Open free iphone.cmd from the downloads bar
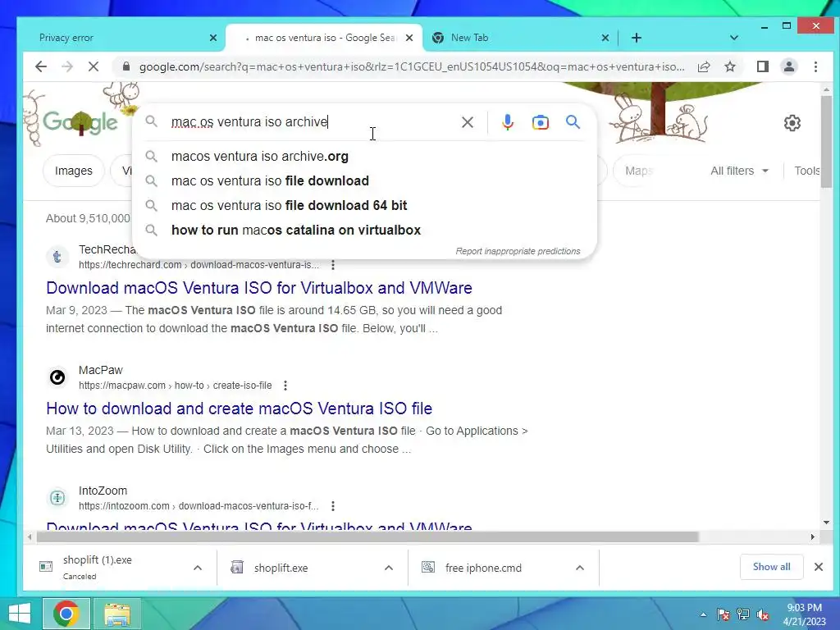 pos(483,568)
